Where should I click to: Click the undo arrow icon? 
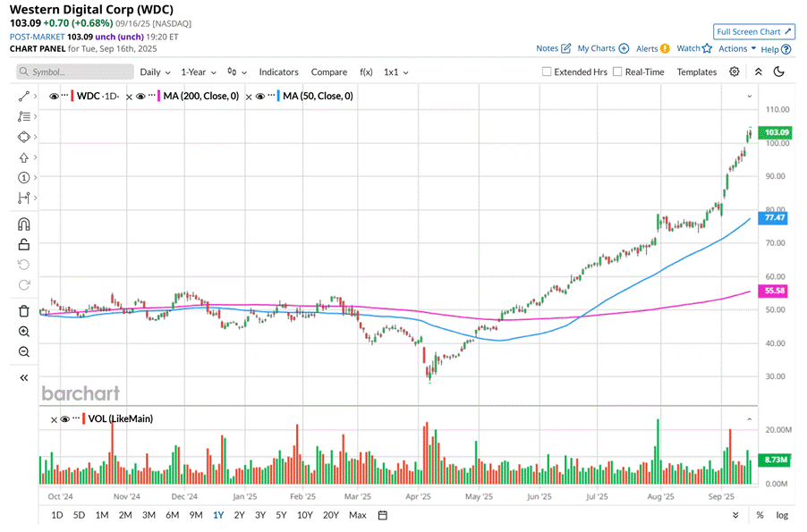pyautogui.click(x=23, y=265)
